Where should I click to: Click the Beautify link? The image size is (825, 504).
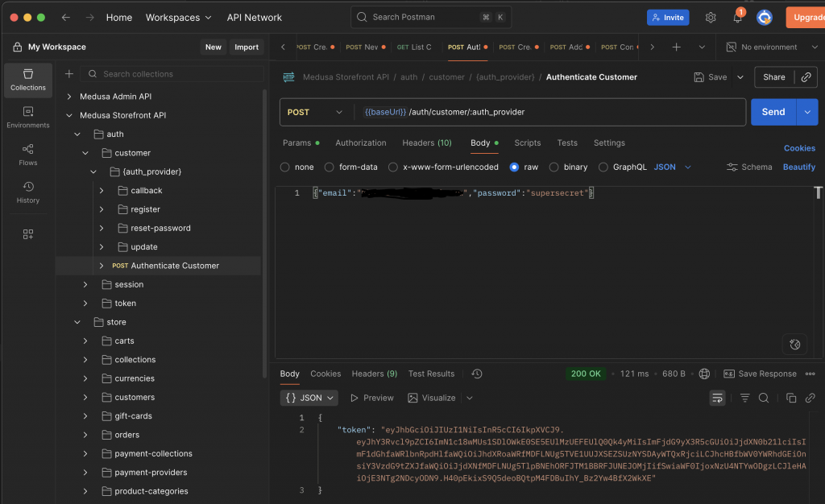pyautogui.click(x=798, y=167)
